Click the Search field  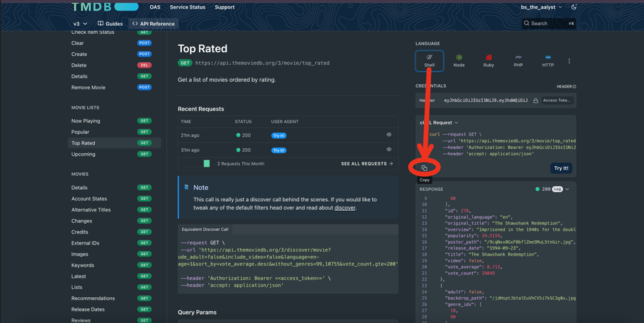click(548, 23)
